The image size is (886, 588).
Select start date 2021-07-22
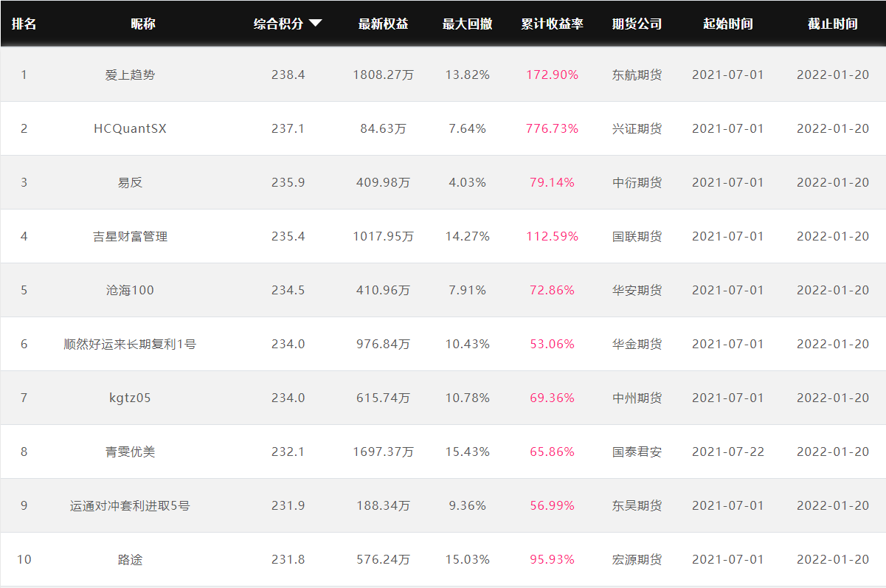point(727,452)
